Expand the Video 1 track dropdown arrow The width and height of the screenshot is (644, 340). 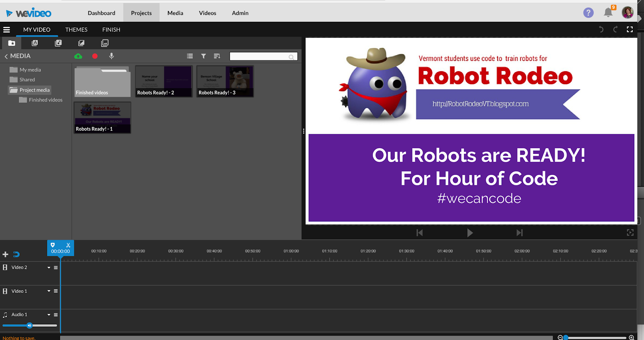point(49,291)
